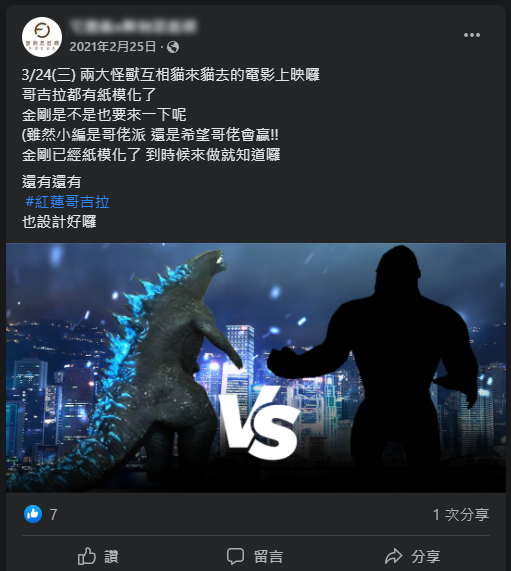Open the three-dot post options menu
This screenshot has width=511, height=571.
click(x=472, y=35)
